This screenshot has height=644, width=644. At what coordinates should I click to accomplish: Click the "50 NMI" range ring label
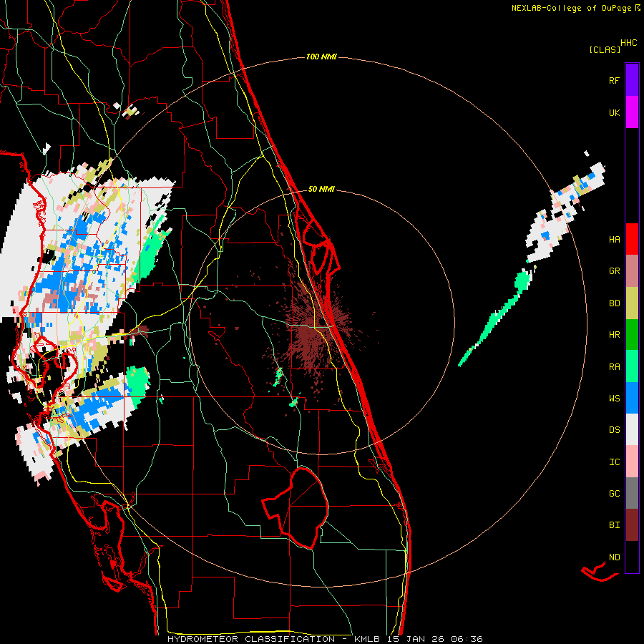[321, 189]
